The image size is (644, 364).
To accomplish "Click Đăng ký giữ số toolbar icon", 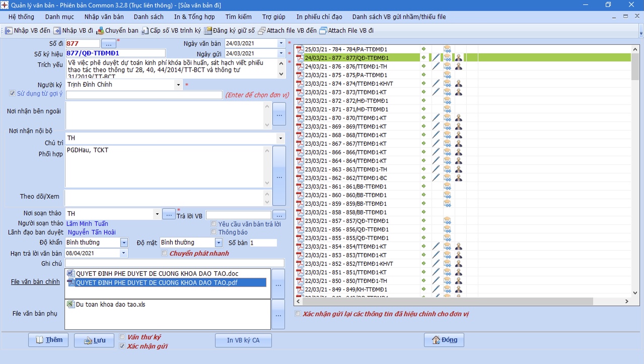I will [208, 31].
